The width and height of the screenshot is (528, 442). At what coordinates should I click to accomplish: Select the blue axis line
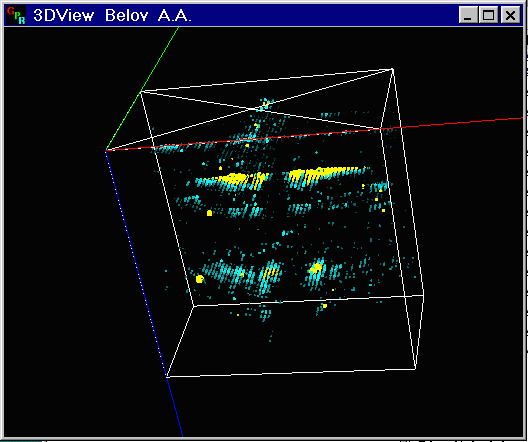(x=144, y=294)
